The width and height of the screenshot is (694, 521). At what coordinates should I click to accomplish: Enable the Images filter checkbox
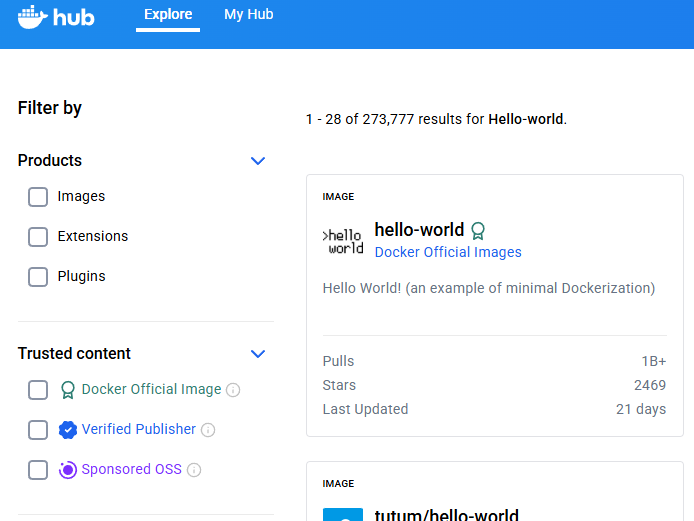[38, 197]
